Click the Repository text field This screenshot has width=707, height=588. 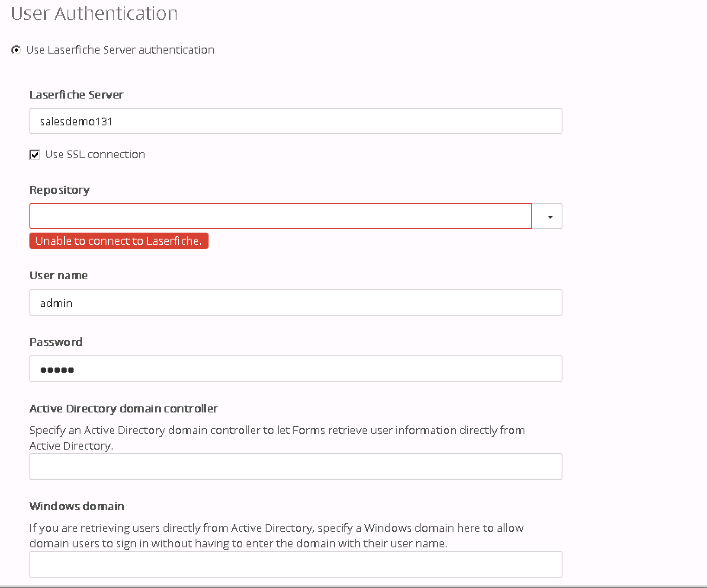[x=280, y=216]
